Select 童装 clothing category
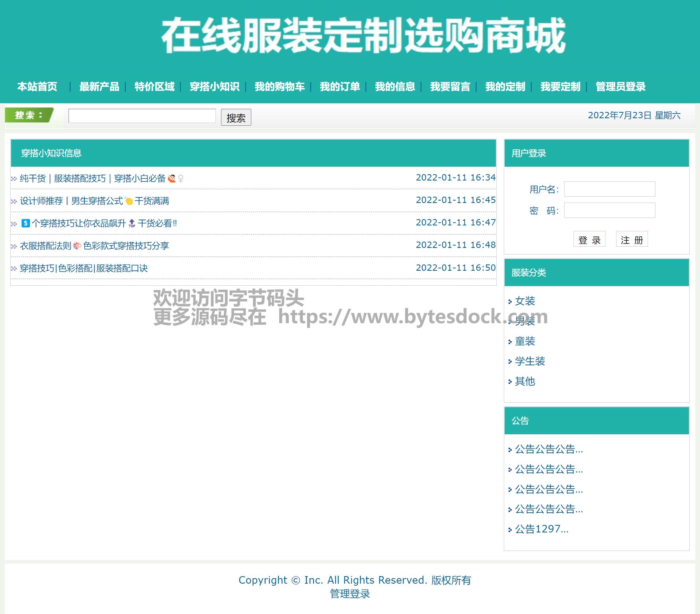This screenshot has height=614, width=700. click(x=525, y=341)
